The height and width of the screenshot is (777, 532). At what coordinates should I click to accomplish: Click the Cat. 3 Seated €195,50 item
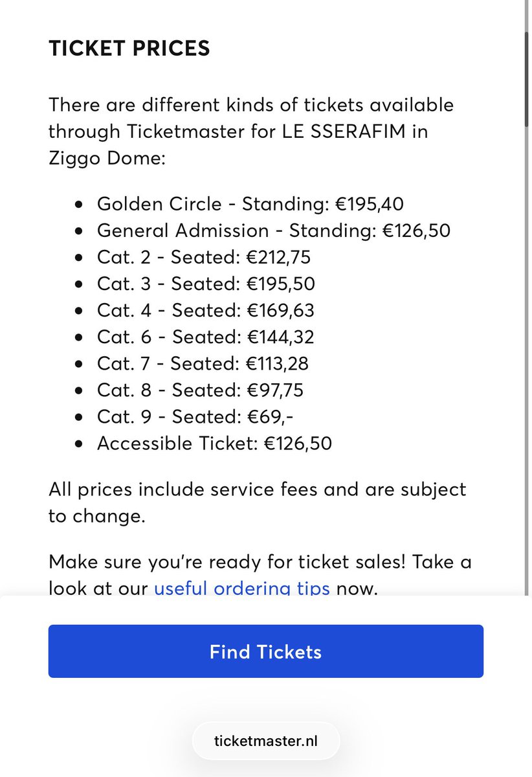[x=206, y=284]
